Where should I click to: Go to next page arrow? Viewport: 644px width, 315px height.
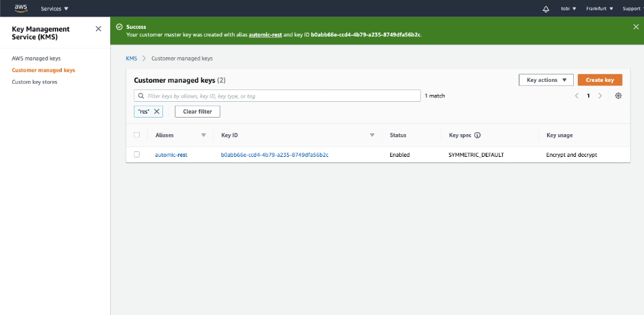point(600,96)
